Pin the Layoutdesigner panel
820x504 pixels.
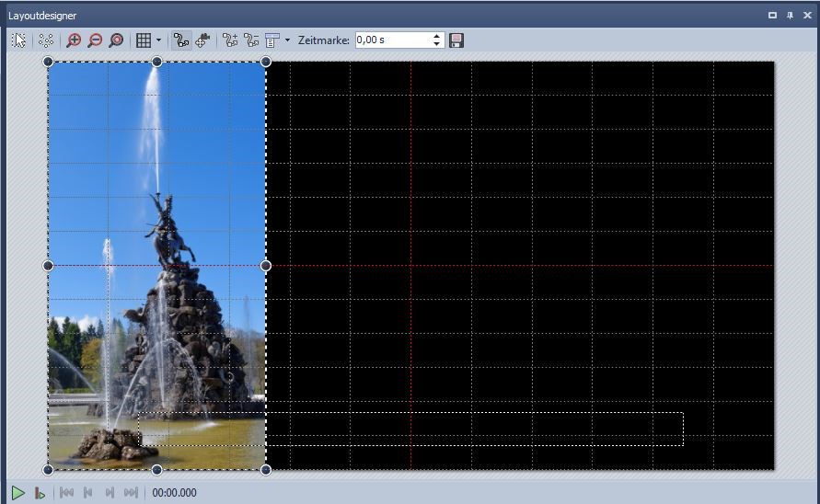pos(790,16)
